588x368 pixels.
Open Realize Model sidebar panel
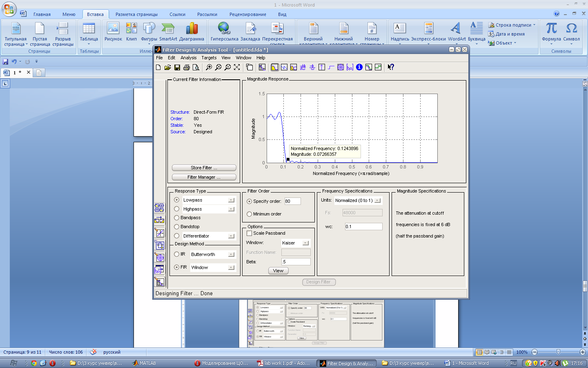point(159,245)
